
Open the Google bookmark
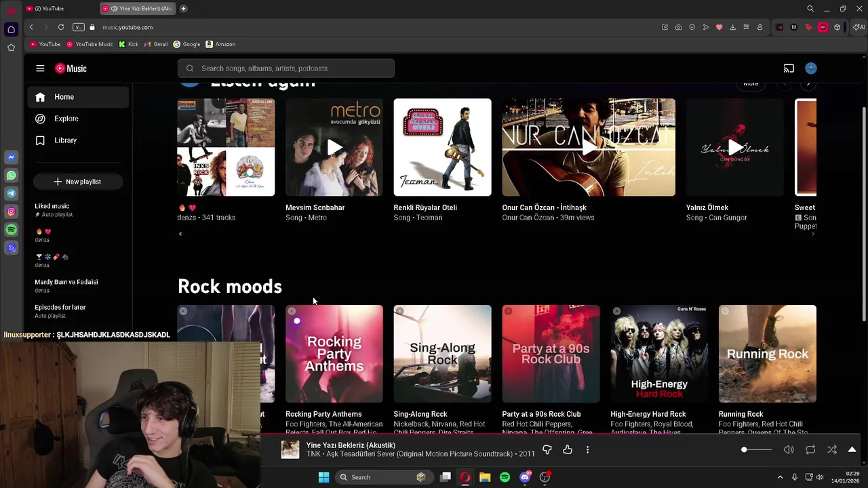click(186, 44)
